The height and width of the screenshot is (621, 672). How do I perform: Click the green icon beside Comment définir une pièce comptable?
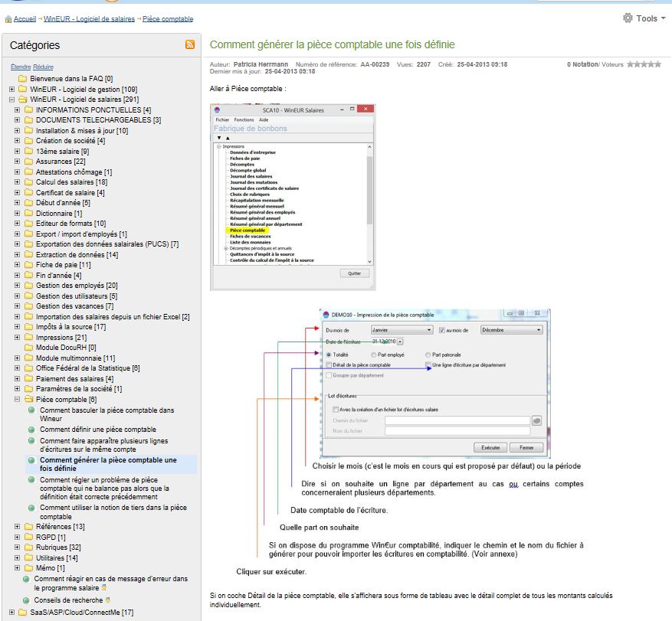coord(31,430)
